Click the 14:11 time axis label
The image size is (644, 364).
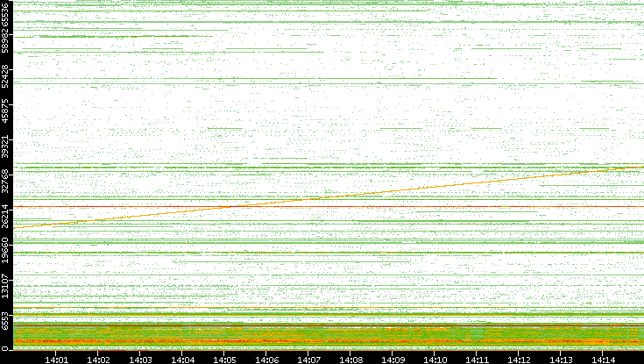click(x=477, y=360)
